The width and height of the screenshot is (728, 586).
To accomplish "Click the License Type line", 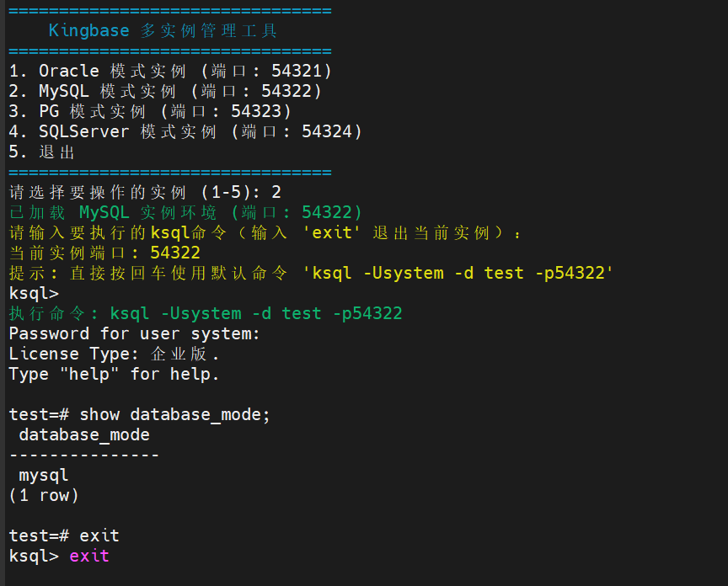I will tap(115, 354).
